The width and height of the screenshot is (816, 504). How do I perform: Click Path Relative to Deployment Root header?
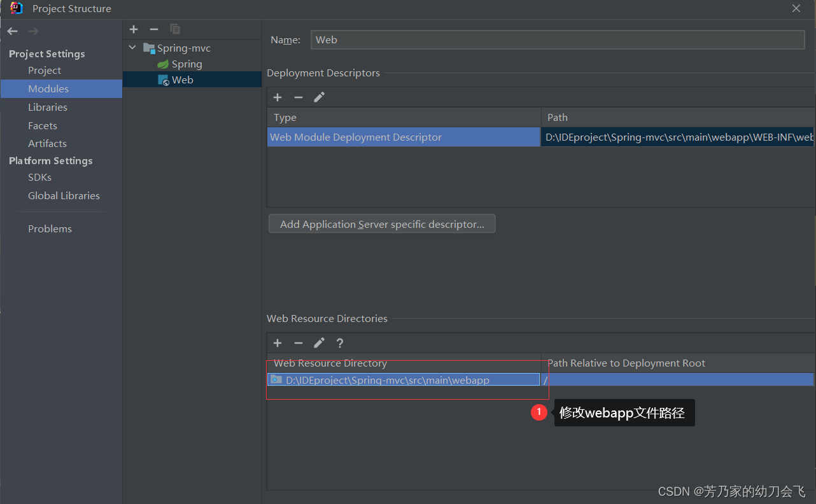coord(678,363)
